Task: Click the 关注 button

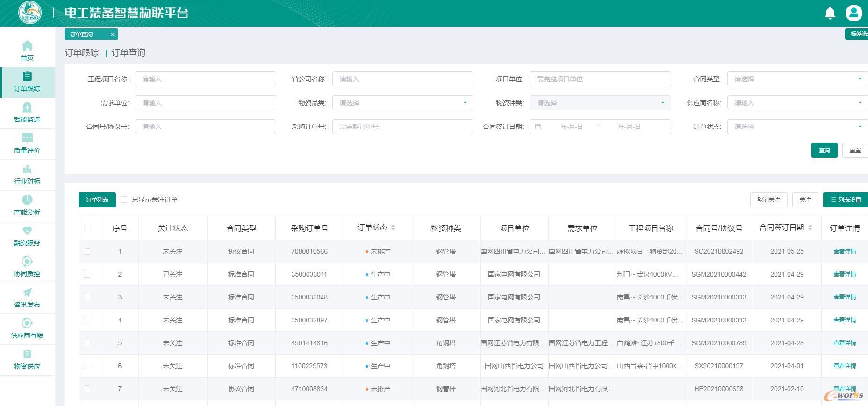Action: pos(805,199)
